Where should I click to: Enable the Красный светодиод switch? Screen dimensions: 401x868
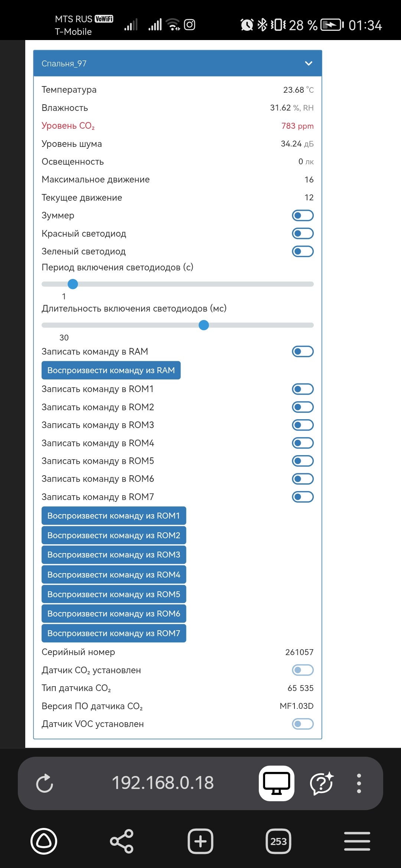(x=303, y=233)
